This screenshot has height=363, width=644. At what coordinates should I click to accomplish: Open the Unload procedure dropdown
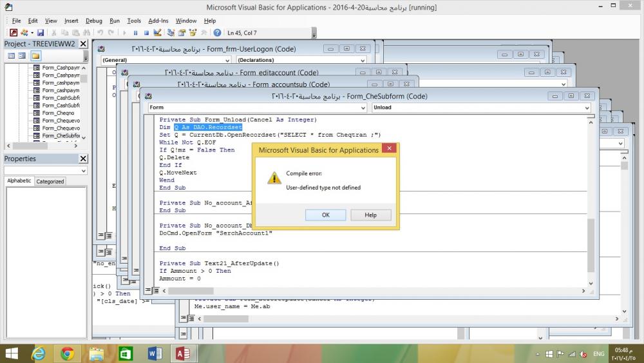(587, 108)
